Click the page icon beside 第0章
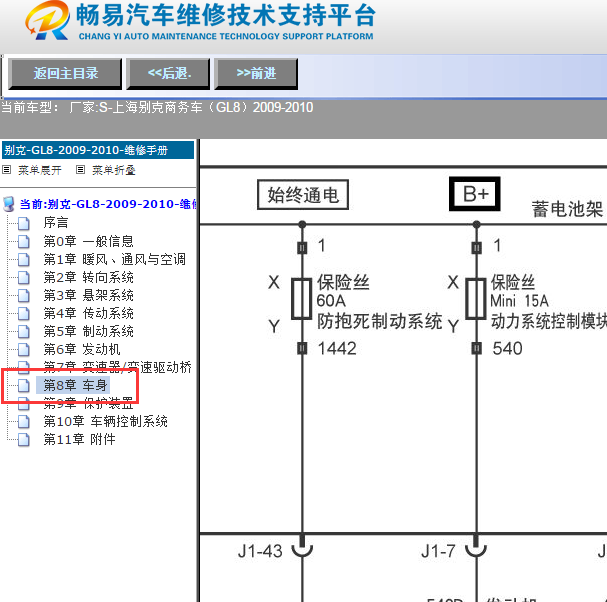Image resolution: width=607 pixels, height=602 pixels. [x=24, y=242]
